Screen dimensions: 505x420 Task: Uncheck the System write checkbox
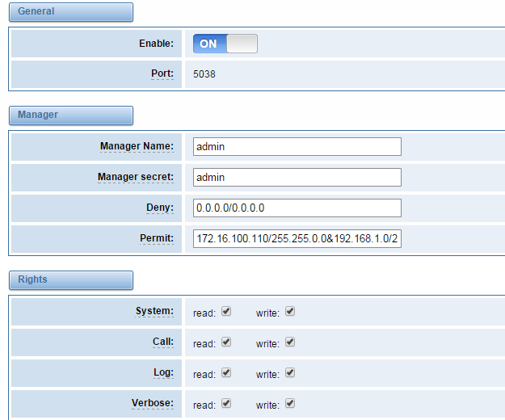point(290,311)
